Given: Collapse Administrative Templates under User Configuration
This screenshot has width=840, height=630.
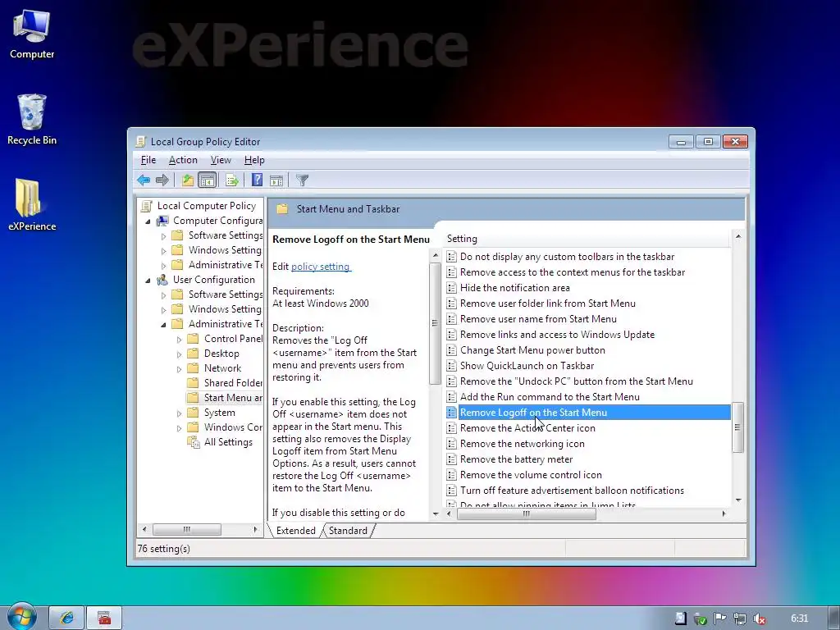Looking at the screenshot, I should click(163, 325).
